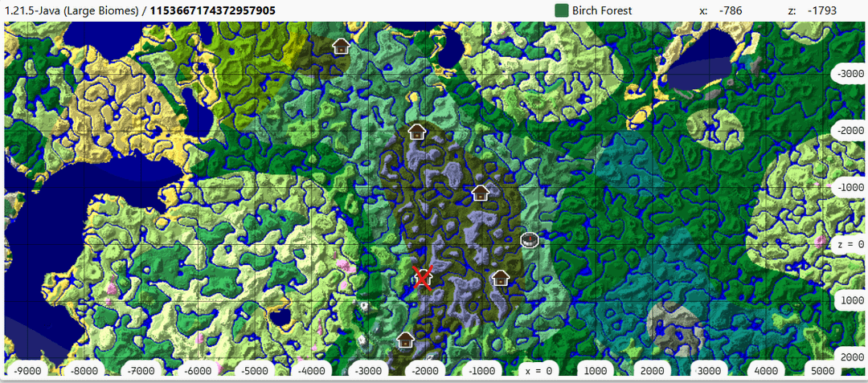Click the house marker northwest of the round white marker
This screenshot has width=868, height=383.
(480, 193)
